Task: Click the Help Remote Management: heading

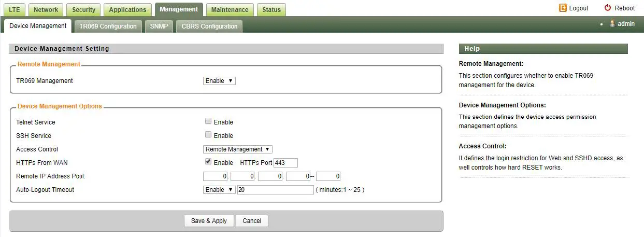Action: click(491, 64)
